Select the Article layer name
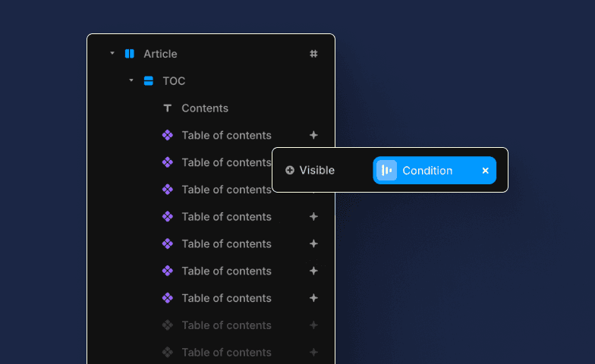This screenshot has height=364, width=595. tap(161, 54)
